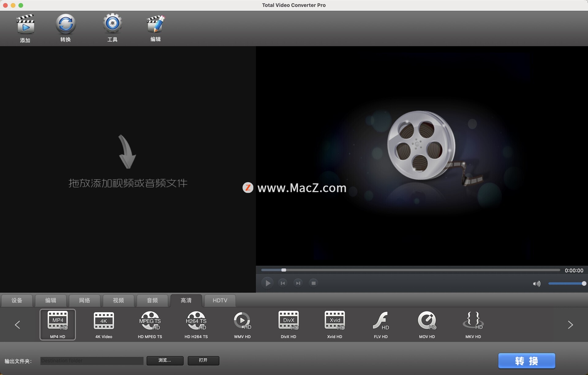Click the playback progress slider
588x375 pixels.
tap(410, 270)
